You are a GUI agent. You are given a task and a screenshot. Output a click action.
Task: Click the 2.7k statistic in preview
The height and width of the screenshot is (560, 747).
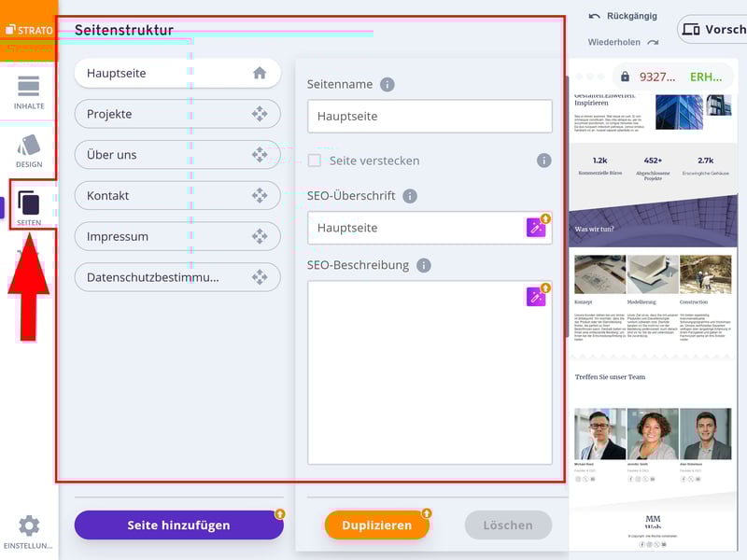pyautogui.click(x=706, y=161)
